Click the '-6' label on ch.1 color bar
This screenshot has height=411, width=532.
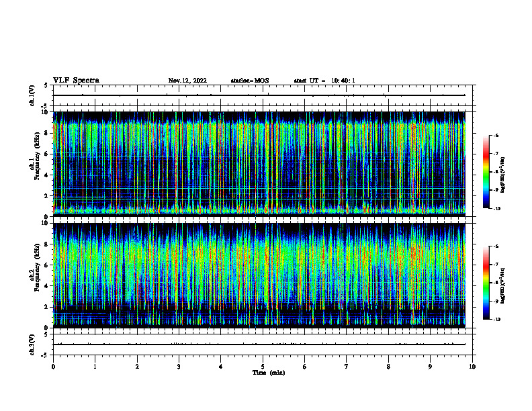tap(495, 135)
